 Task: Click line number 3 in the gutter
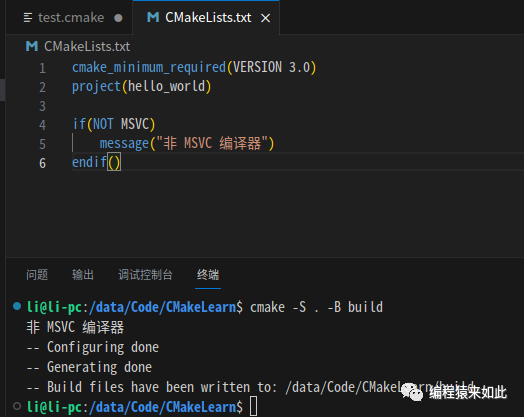pyautogui.click(x=42, y=106)
